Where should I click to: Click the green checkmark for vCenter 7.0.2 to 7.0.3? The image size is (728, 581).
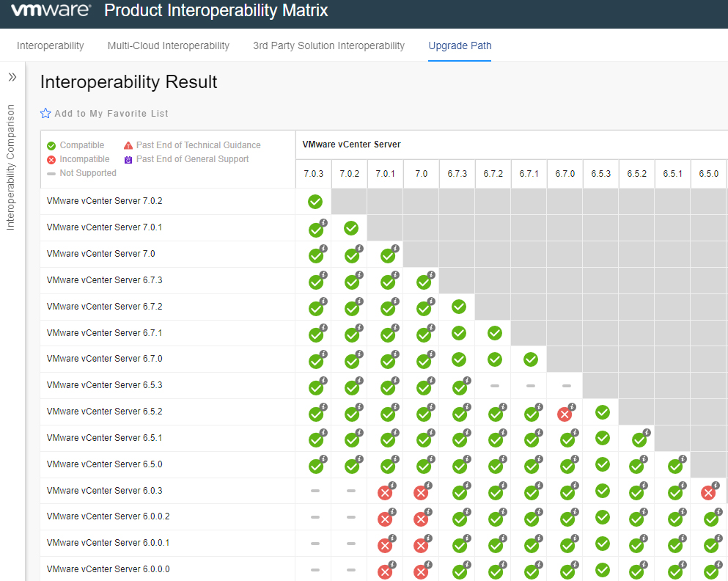315,202
